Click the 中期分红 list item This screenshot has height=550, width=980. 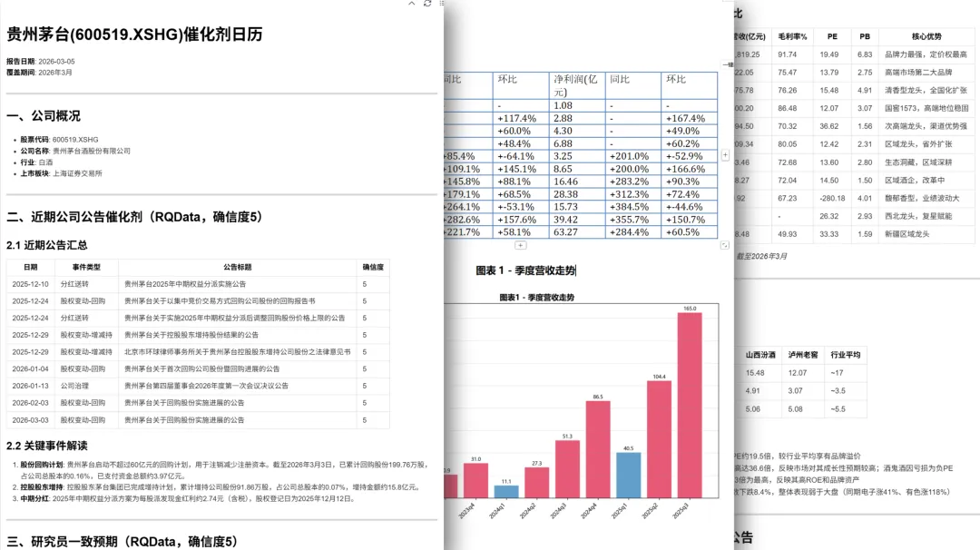tap(188, 499)
